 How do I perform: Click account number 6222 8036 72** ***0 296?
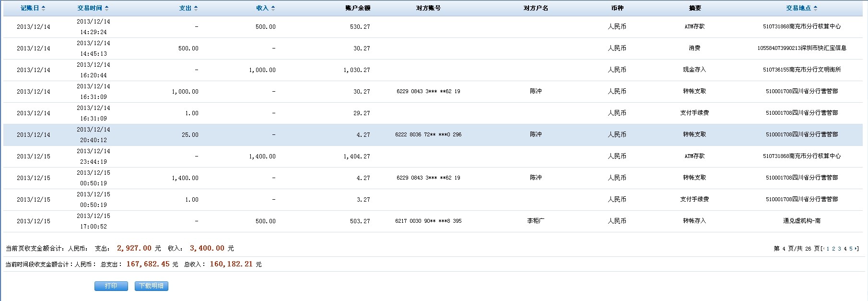[x=428, y=135]
